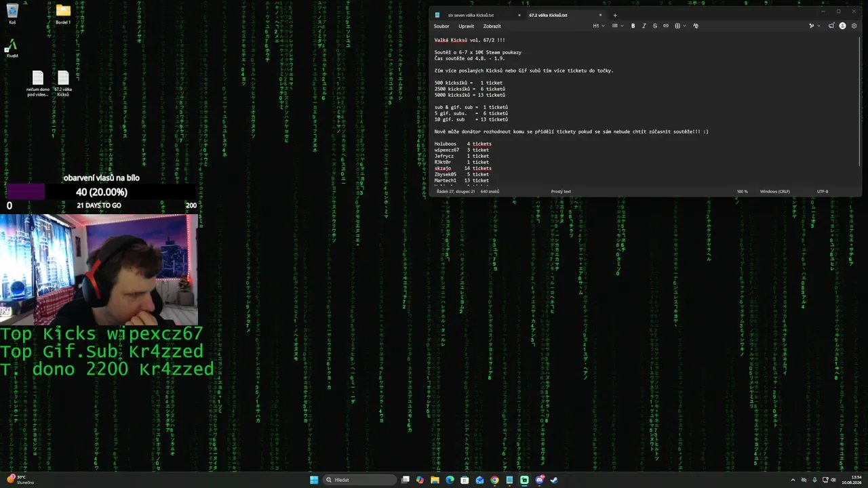Open Task View from taskbar
Viewport: 868px width, 488px height.
(x=406, y=480)
